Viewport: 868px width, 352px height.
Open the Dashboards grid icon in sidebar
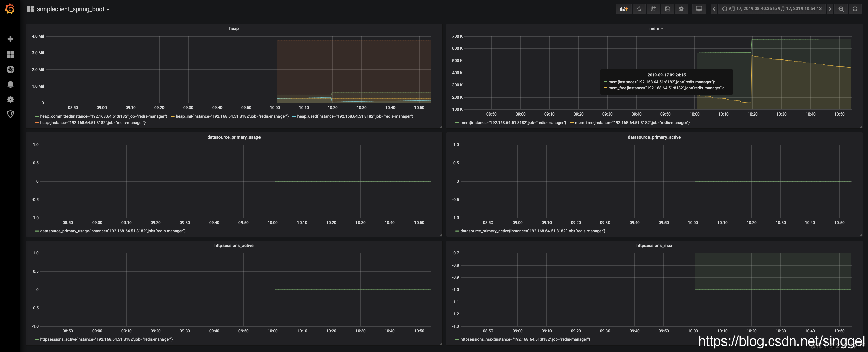(11, 54)
